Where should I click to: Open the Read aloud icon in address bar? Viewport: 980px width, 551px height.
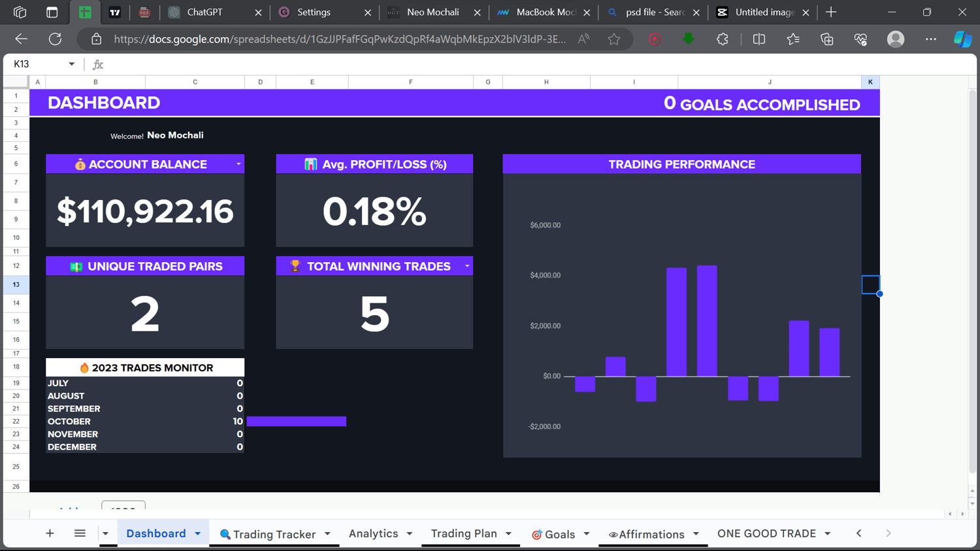click(x=583, y=39)
